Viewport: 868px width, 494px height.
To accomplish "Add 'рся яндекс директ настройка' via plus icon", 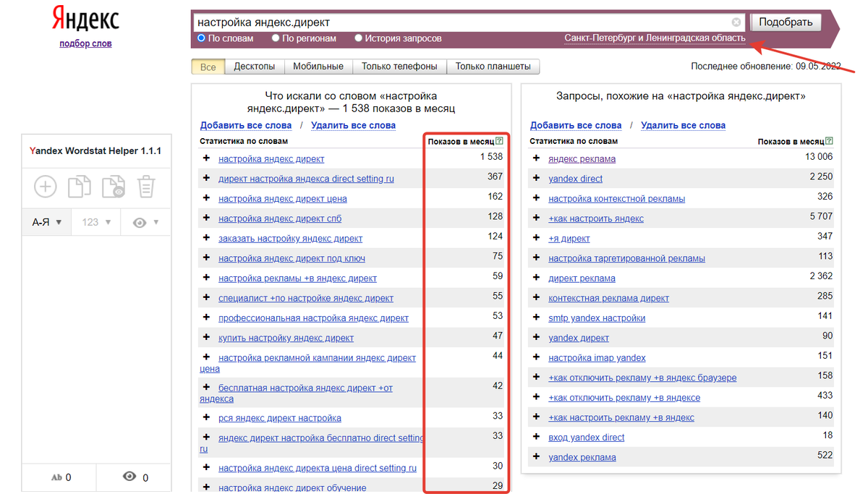I will [206, 417].
